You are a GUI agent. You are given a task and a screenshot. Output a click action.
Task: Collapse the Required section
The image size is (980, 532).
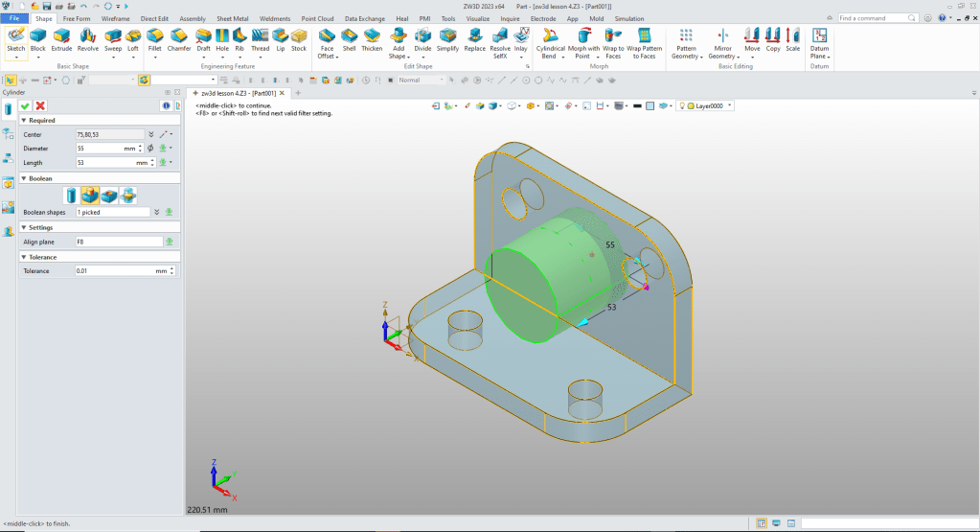click(23, 121)
